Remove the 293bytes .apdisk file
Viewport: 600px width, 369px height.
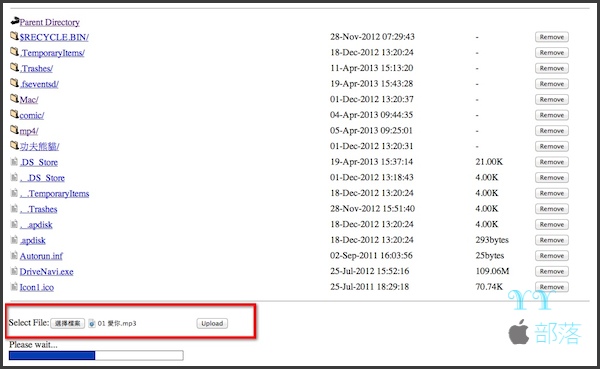coord(552,240)
